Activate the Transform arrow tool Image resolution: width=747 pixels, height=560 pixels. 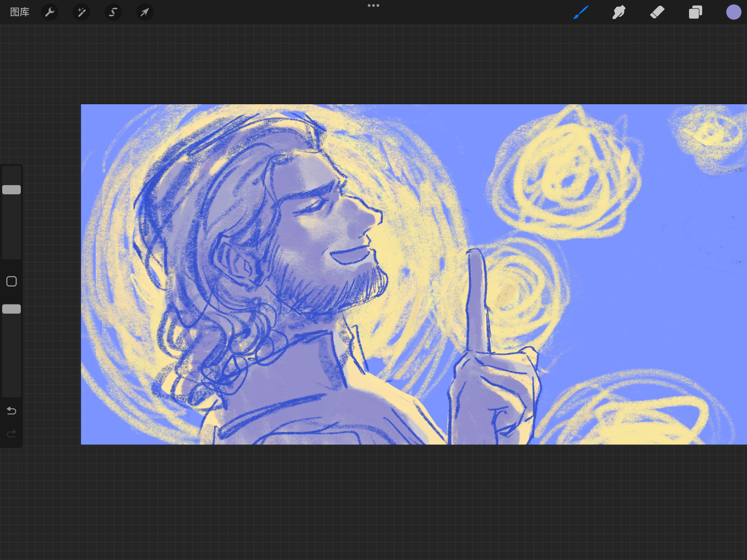[145, 12]
